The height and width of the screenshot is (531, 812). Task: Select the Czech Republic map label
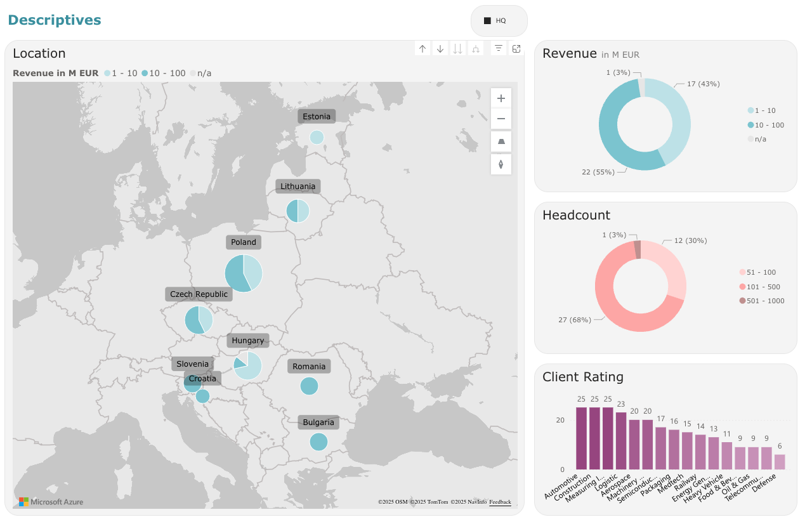click(199, 294)
